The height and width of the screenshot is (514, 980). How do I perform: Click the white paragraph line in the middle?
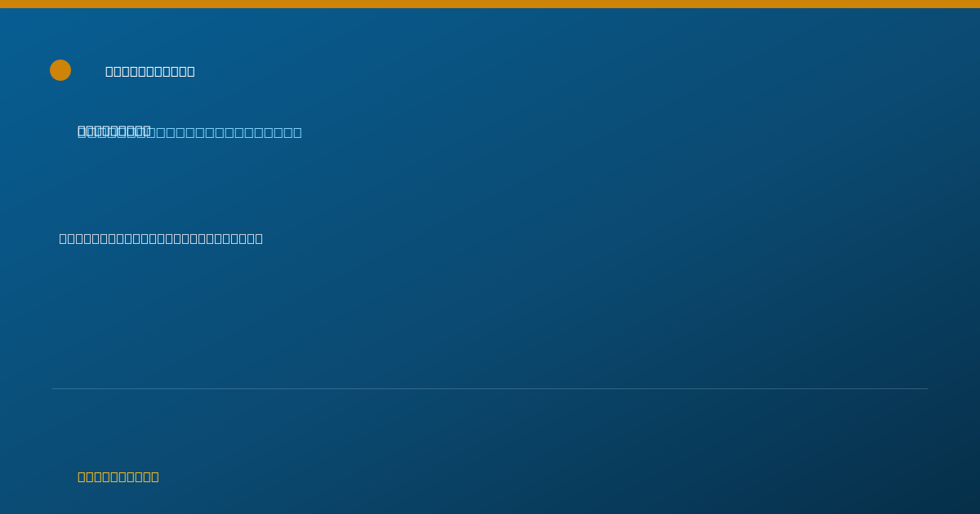[x=161, y=238]
